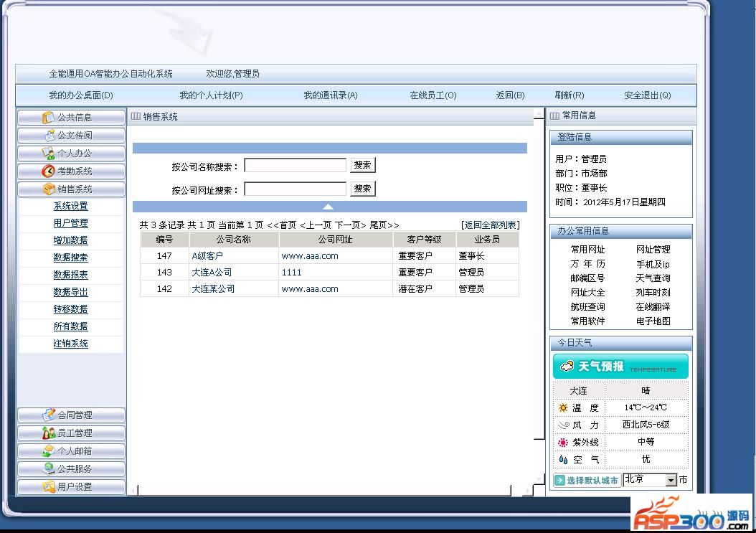Image resolution: width=756 pixels, height=533 pixels.
Task: Click the 选择默认城市 button
Action: coord(587,480)
